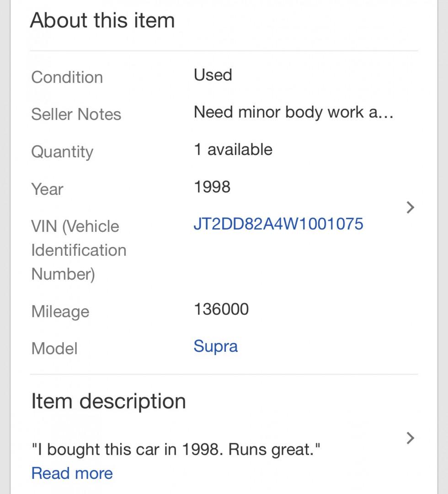Click the Quantity label
The image size is (448, 494).
coord(62,152)
